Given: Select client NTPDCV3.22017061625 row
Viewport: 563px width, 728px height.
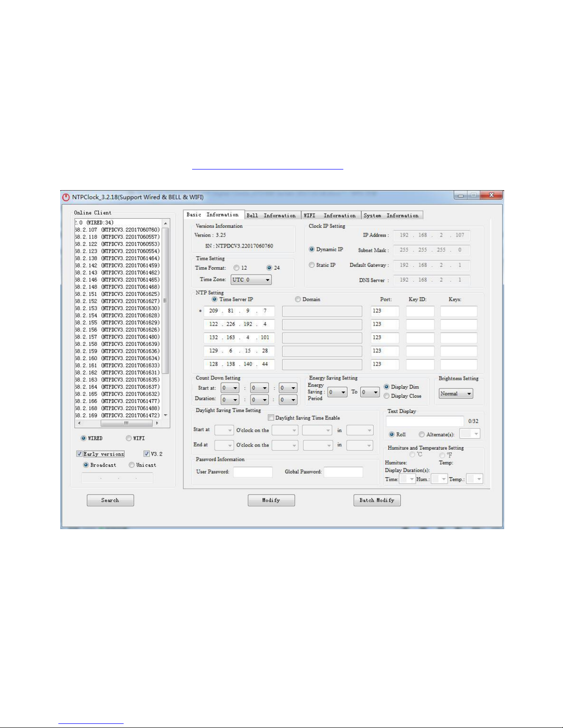Looking at the screenshot, I should pos(118,294).
